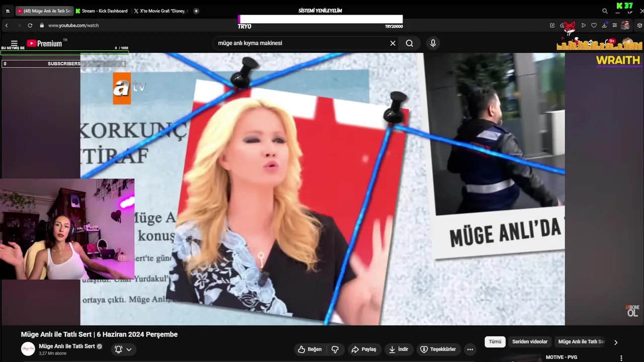Click the video player frame
The height and width of the screenshot is (362, 644).
click(323, 189)
